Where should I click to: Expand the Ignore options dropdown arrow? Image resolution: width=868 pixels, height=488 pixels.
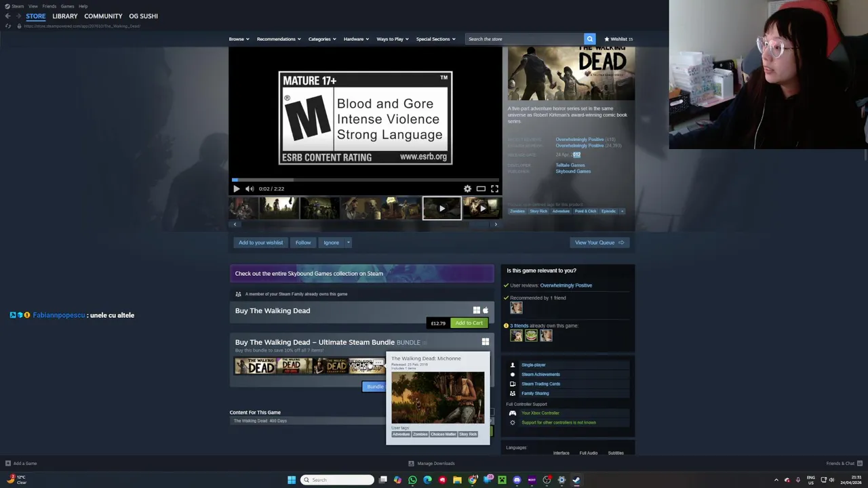click(349, 243)
